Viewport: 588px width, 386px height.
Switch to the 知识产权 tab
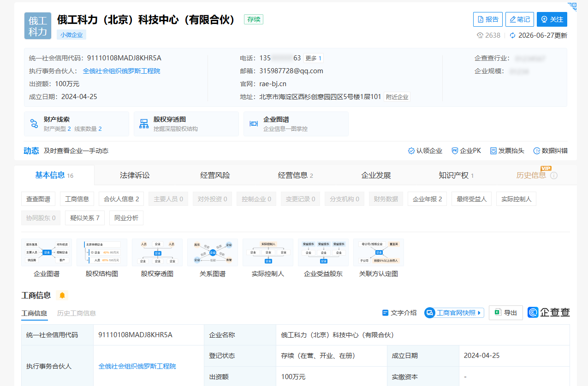tap(456, 175)
